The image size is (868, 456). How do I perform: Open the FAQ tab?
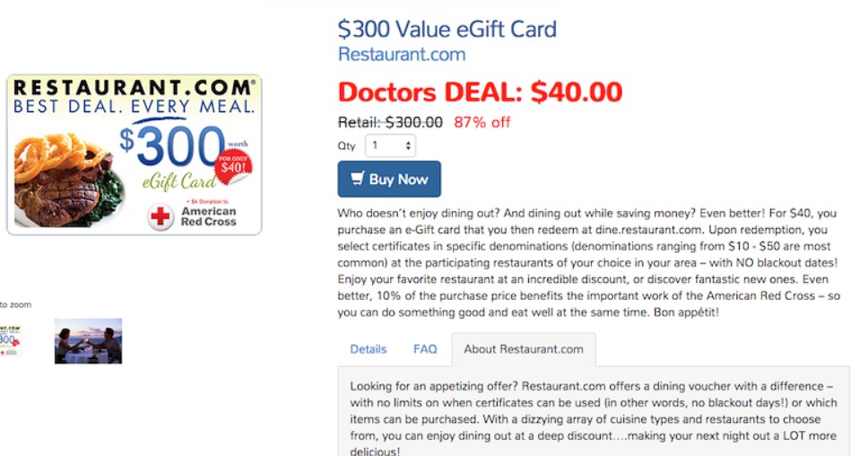coord(425,349)
